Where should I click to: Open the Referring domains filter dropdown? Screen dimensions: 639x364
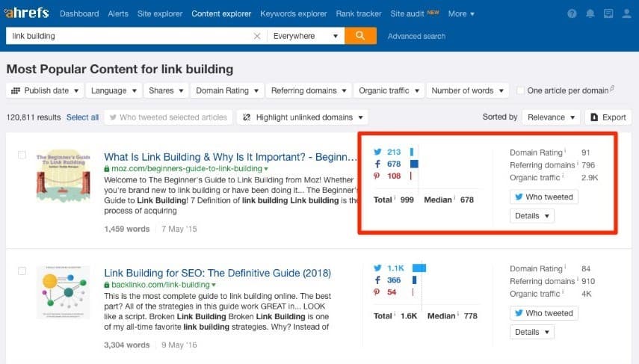[309, 90]
